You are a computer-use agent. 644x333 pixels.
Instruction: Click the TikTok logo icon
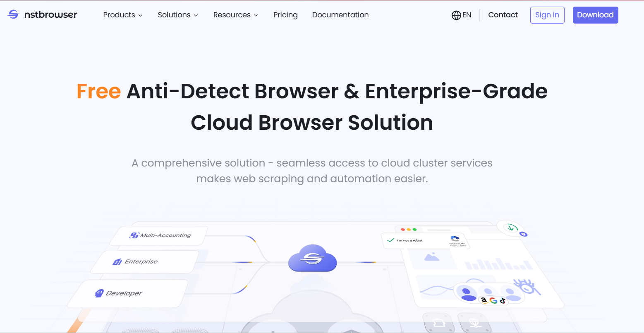(502, 300)
